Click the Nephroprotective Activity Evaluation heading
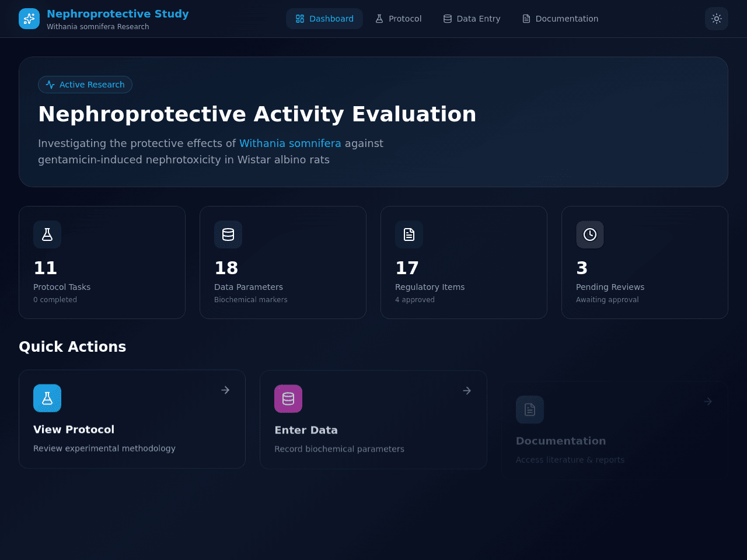The width and height of the screenshot is (747, 560). [257, 114]
